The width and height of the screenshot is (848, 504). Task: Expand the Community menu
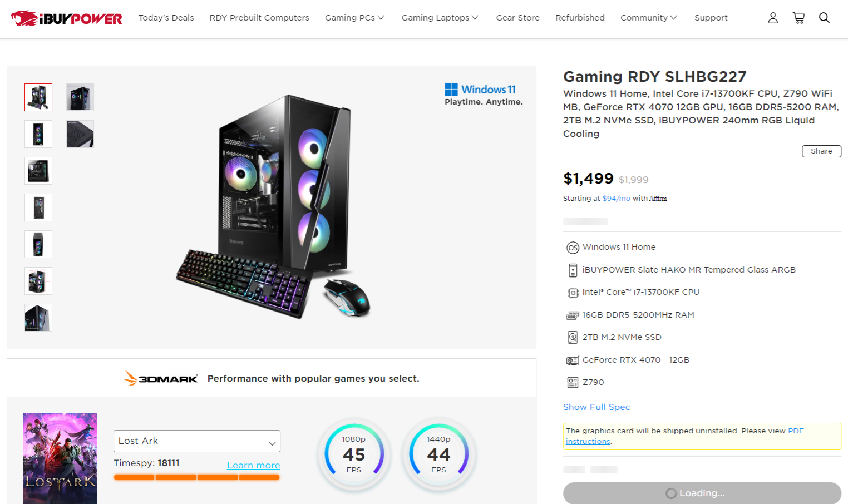[x=648, y=18]
